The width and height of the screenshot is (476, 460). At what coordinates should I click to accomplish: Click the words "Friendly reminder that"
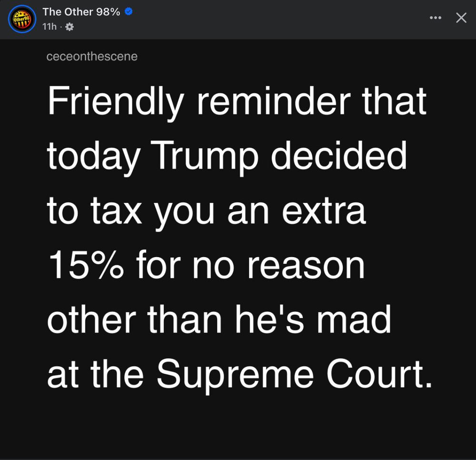point(237,102)
